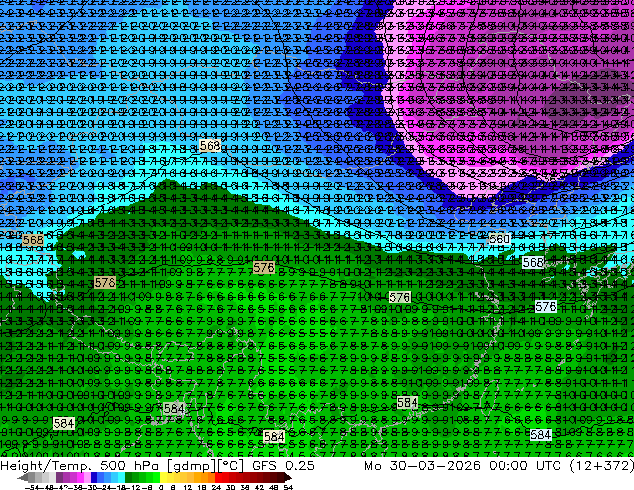
Task: Click the cyan legend swatch
Action: tap(122, 477)
